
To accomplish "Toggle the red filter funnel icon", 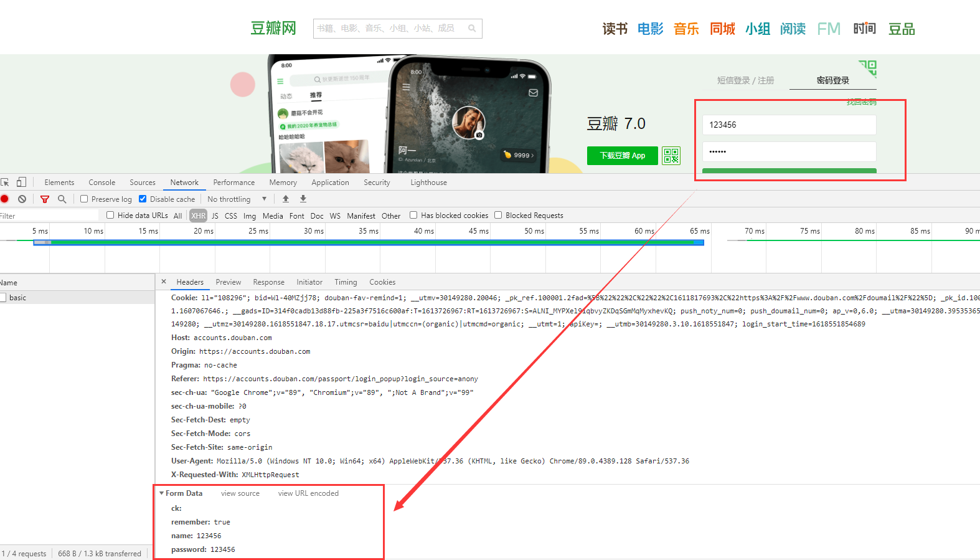I will point(45,199).
